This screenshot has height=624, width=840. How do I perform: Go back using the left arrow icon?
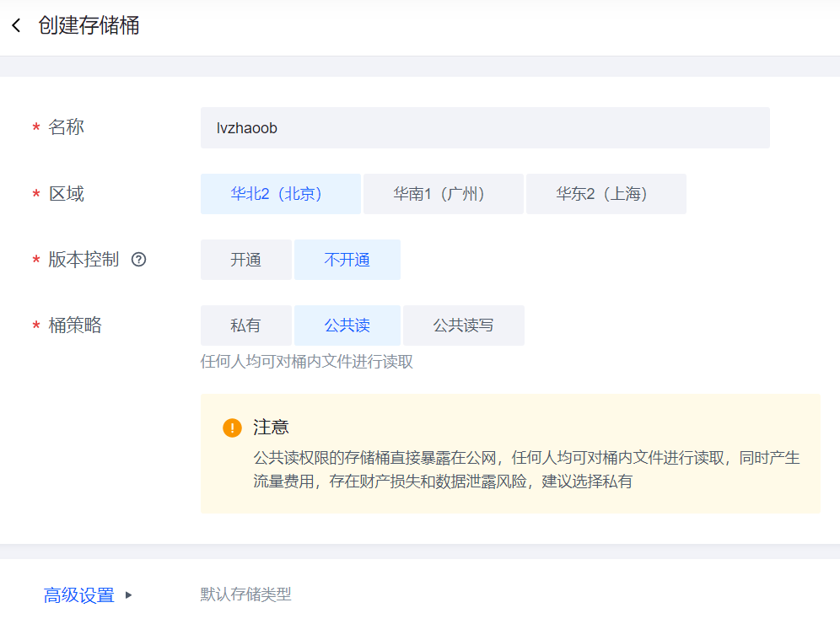[16, 26]
